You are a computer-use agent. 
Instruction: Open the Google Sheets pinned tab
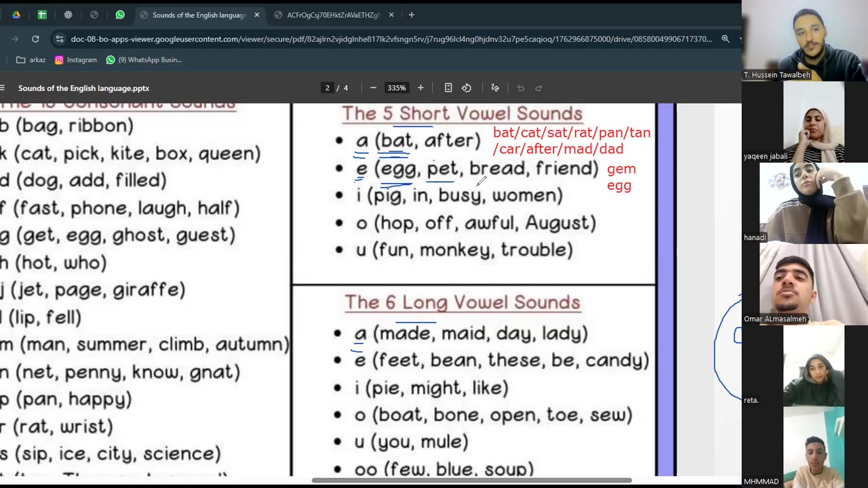point(42,15)
